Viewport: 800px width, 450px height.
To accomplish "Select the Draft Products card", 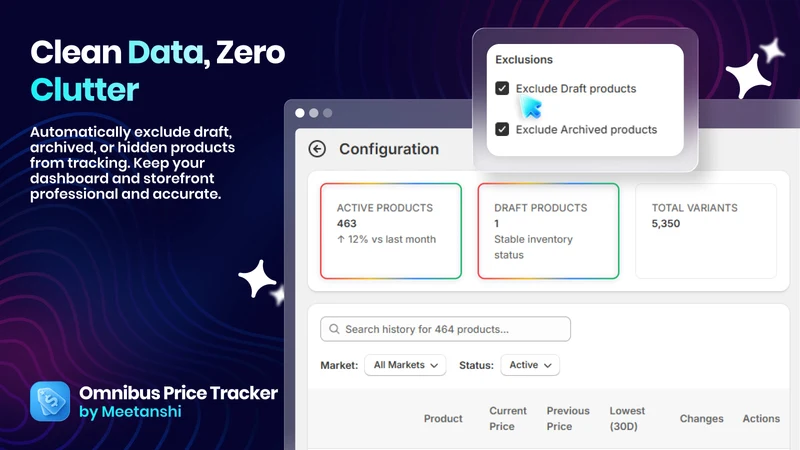I will [548, 231].
